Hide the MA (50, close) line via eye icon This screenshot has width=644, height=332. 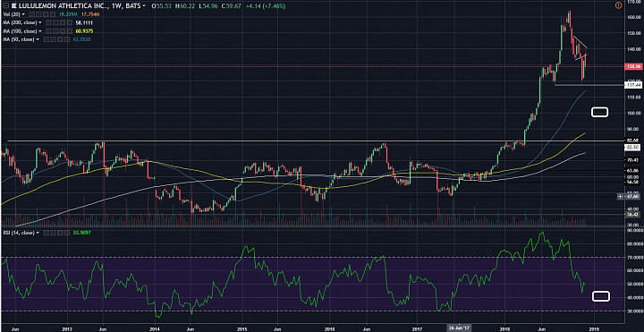46,39
